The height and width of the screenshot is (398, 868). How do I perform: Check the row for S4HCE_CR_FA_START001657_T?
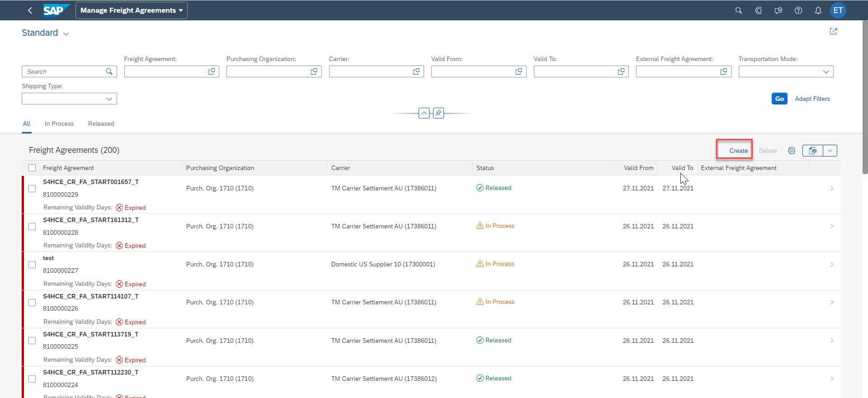pyautogui.click(x=32, y=189)
